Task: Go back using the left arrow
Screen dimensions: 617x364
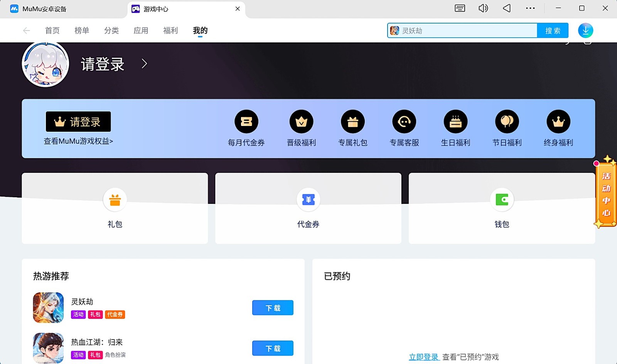Action: click(x=26, y=30)
